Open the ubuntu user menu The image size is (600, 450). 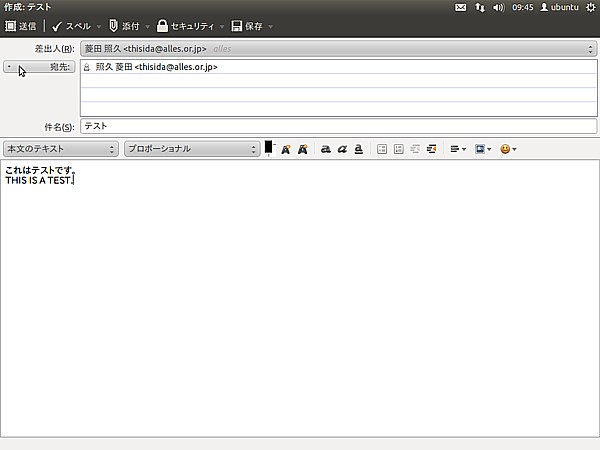(x=559, y=7)
